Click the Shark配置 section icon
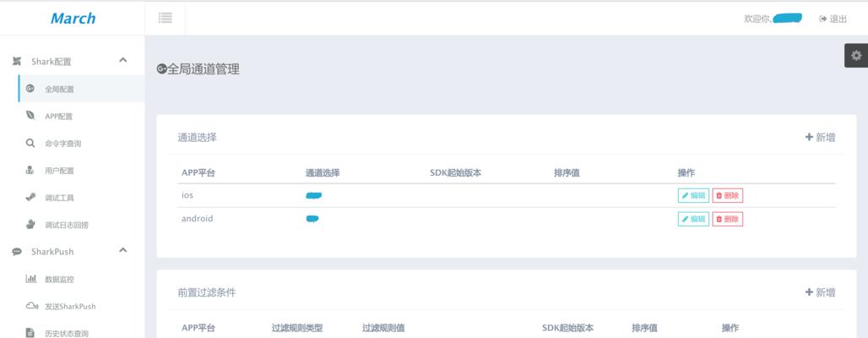The image size is (868, 338). pos(17,61)
